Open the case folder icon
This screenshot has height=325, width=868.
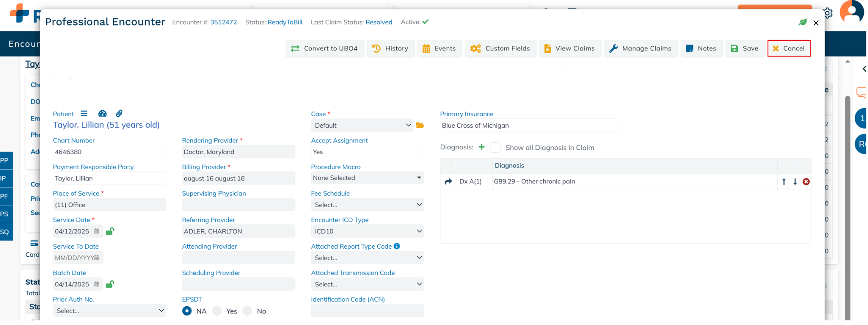coord(420,126)
